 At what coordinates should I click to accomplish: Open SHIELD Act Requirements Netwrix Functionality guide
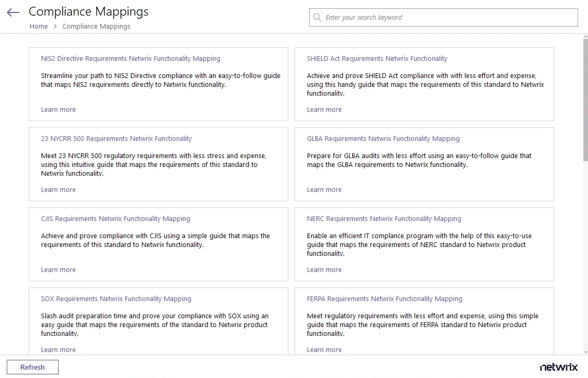[377, 58]
